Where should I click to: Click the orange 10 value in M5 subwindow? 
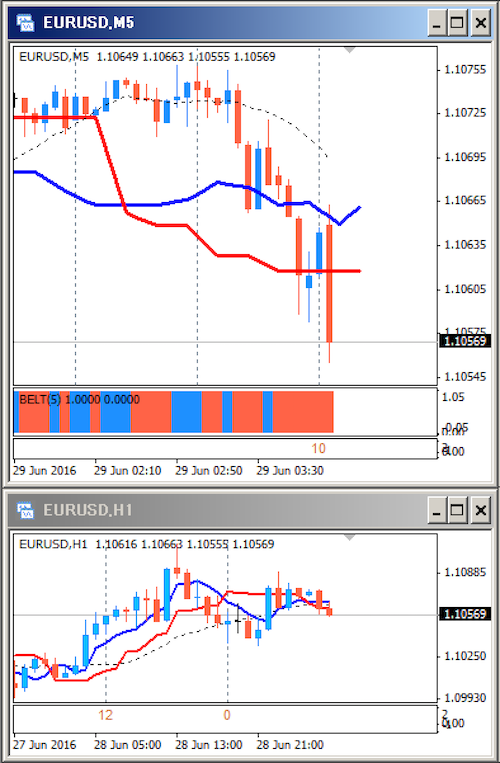318,448
